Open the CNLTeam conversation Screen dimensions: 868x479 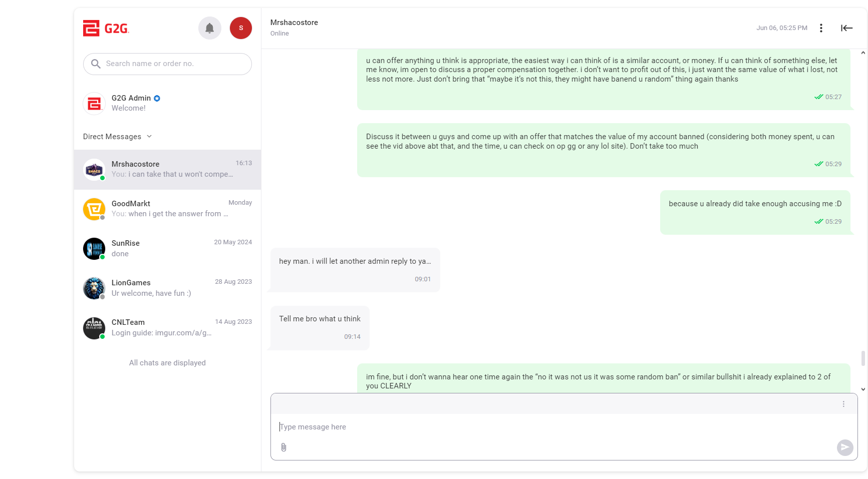pyautogui.click(x=167, y=327)
